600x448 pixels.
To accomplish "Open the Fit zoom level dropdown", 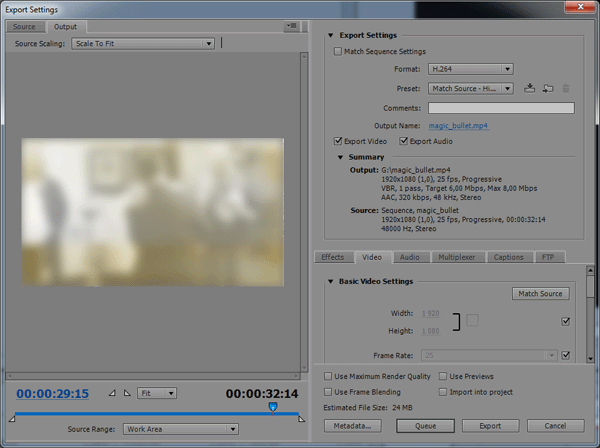I will (157, 393).
